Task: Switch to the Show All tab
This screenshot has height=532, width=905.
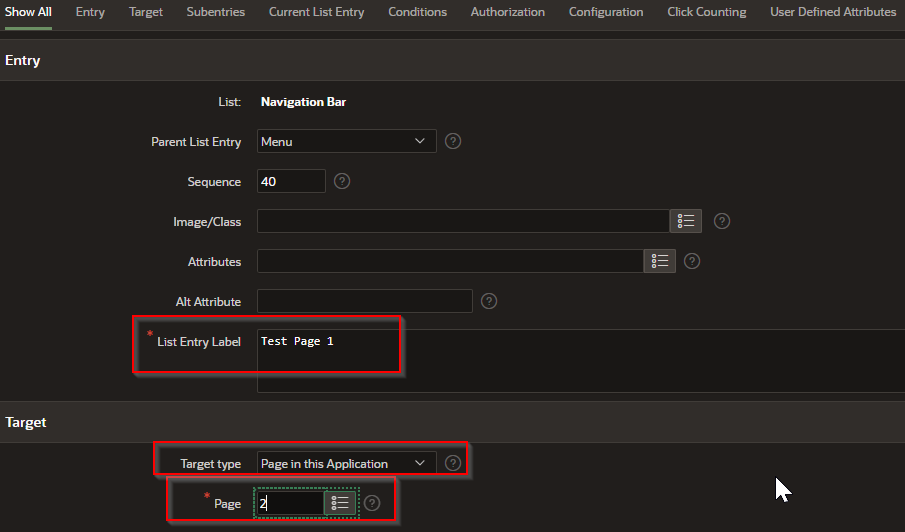Action: 28,12
